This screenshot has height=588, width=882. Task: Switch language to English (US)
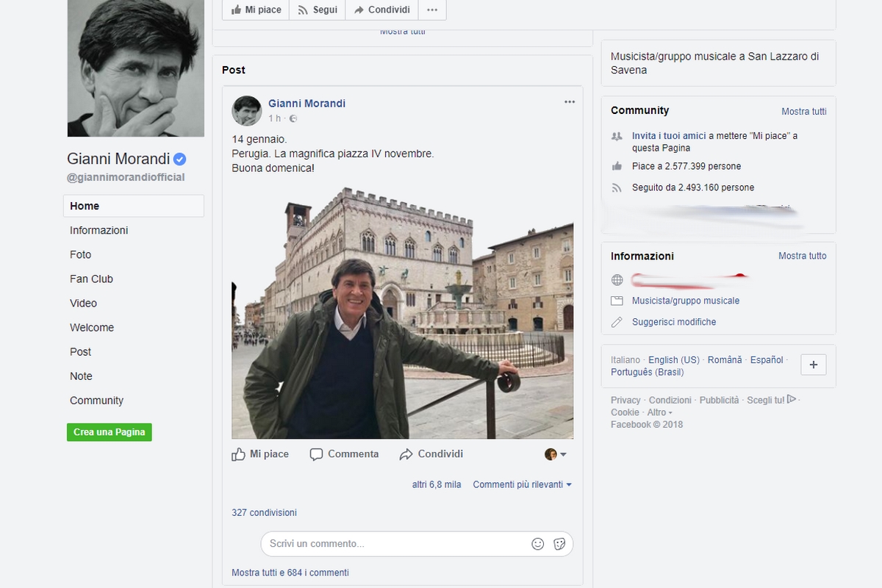pos(674,360)
